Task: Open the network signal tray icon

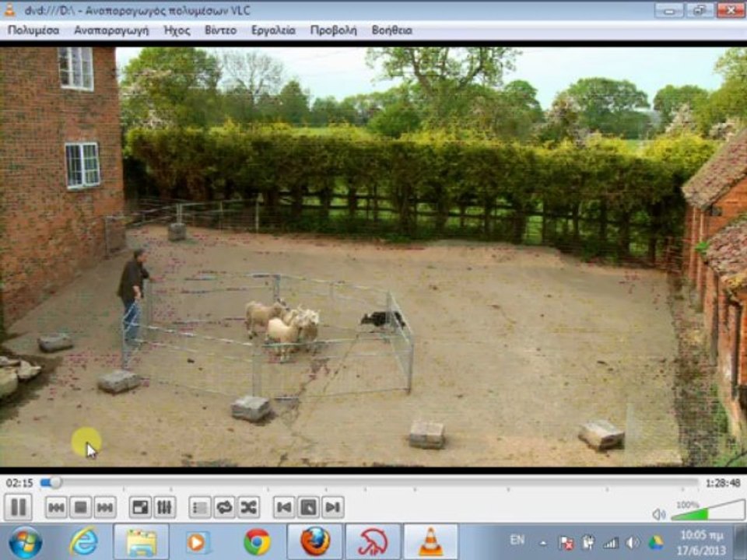Action: pos(610,543)
